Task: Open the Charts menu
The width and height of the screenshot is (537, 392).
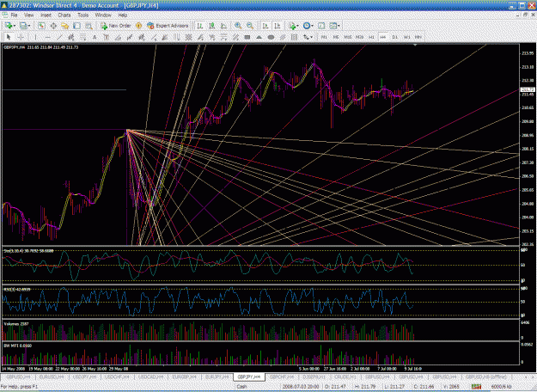Action: 64,15
